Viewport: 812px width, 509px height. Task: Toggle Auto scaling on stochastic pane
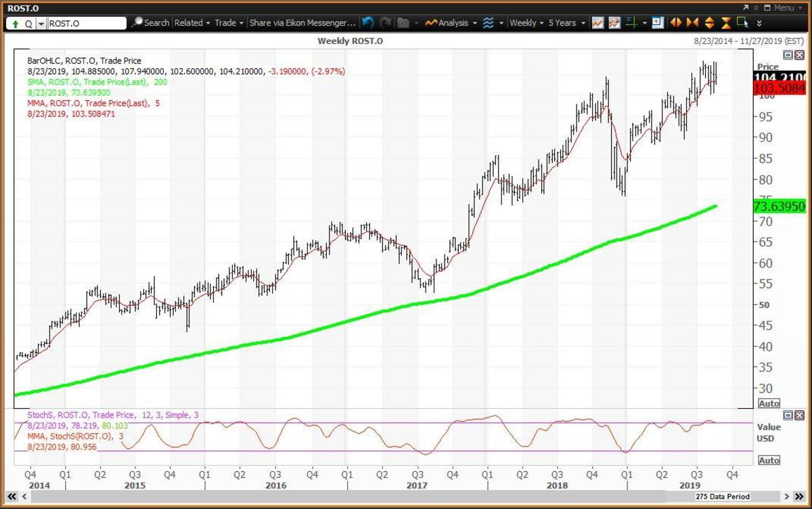(x=769, y=460)
